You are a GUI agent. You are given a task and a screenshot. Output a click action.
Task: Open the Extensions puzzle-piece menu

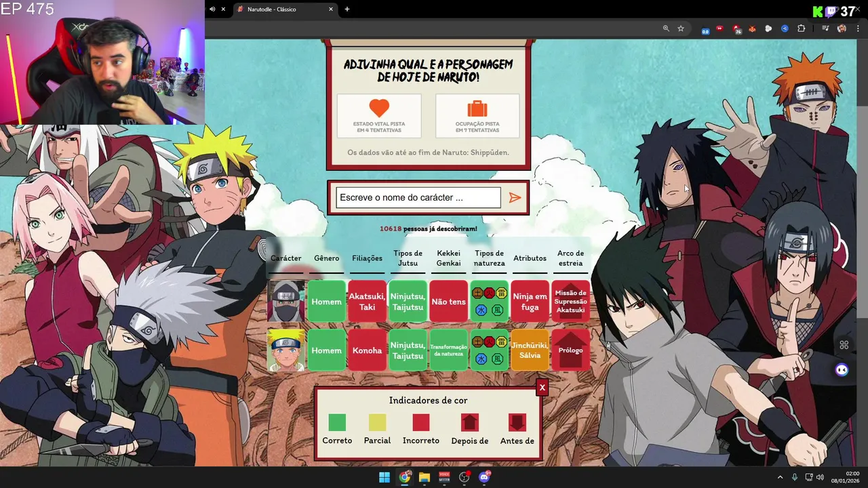coord(802,28)
